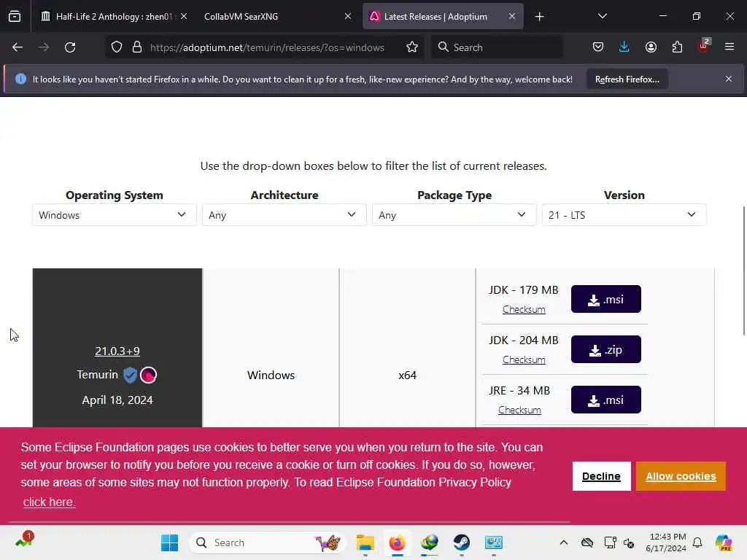
Task: Click Firefox taskbar icon
Action: (397, 542)
